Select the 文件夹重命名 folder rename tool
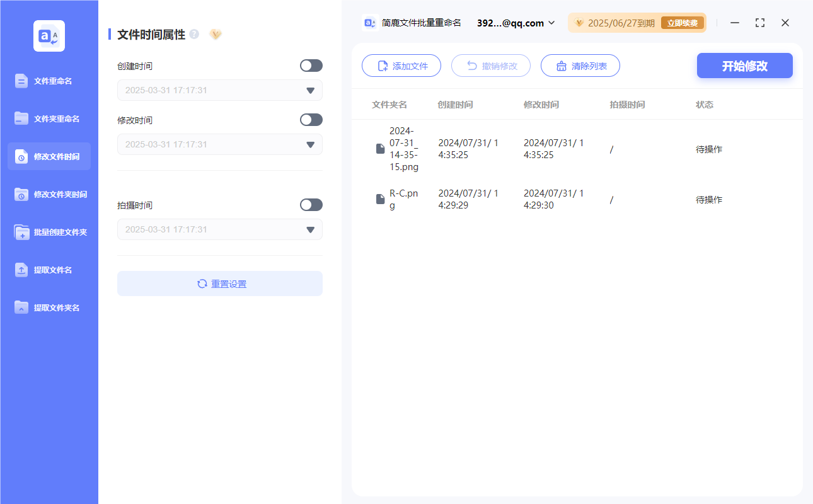The height and width of the screenshot is (504, 813). [x=49, y=118]
